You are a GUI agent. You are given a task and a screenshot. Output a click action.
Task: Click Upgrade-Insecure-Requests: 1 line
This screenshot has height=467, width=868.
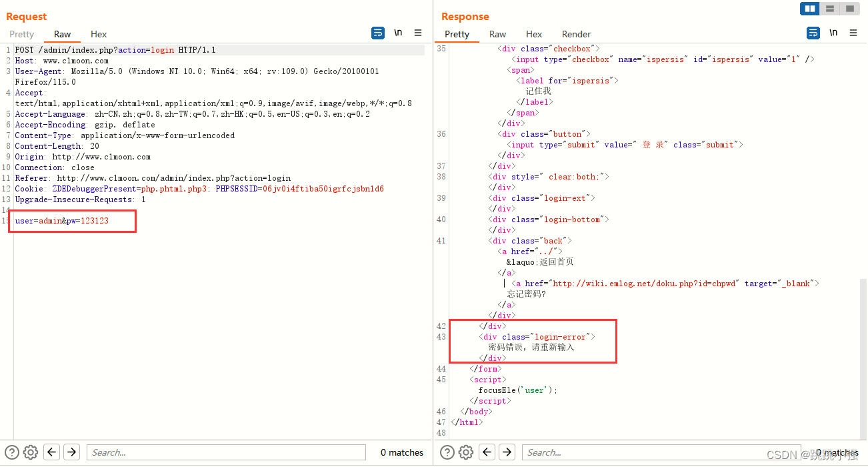pos(80,199)
